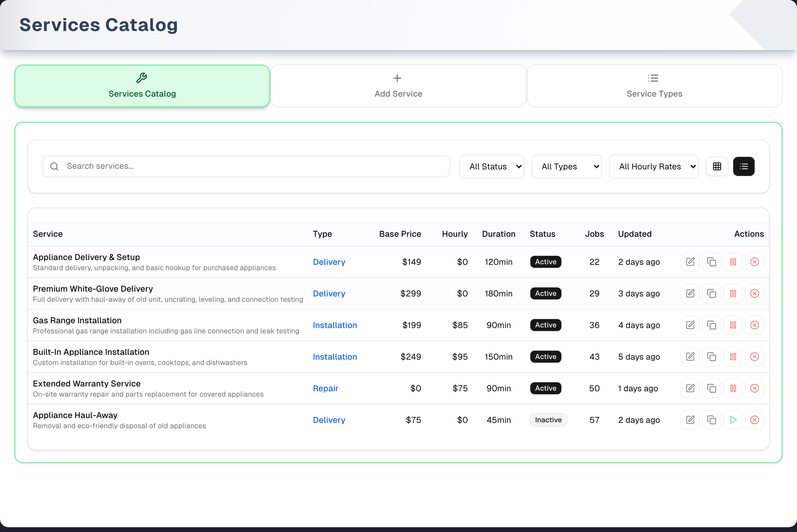Select the Services Catalog tab
Screen dimensions: 797x532
142,86
